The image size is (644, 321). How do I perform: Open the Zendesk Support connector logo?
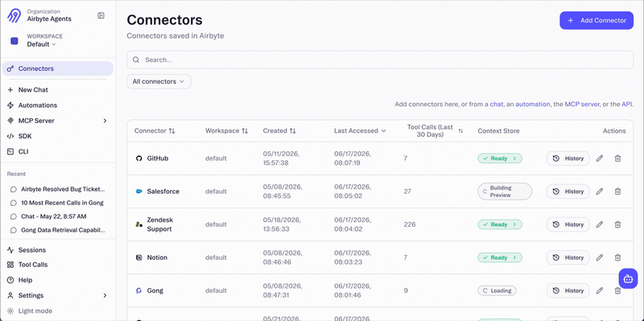click(x=138, y=224)
